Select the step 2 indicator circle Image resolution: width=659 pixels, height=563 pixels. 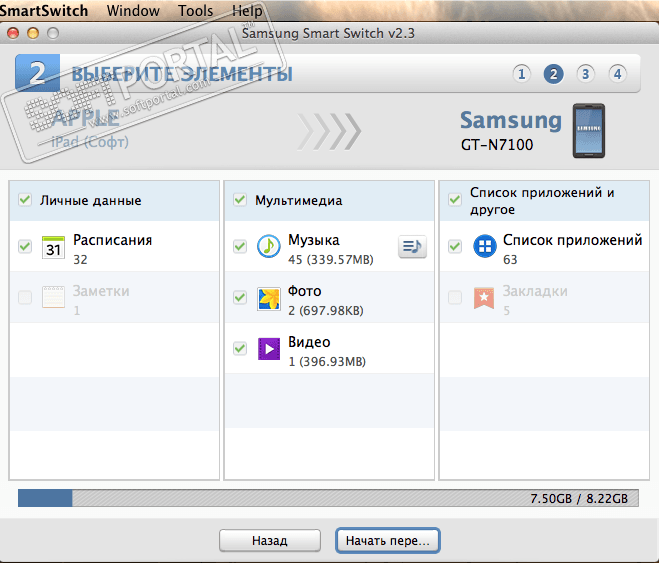(554, 74)
